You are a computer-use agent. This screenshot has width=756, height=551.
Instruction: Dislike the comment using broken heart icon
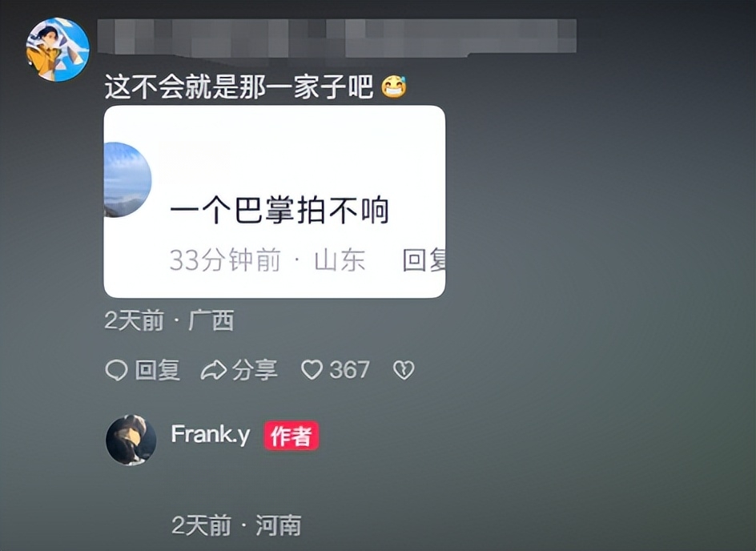coord(404,370)
